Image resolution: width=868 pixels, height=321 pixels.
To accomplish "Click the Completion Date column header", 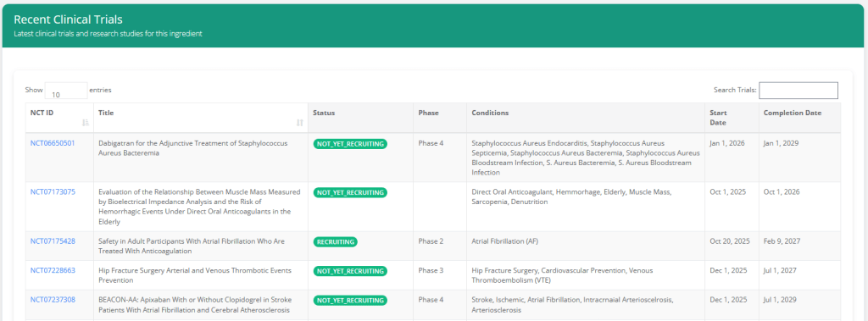I will click(799, 118).
